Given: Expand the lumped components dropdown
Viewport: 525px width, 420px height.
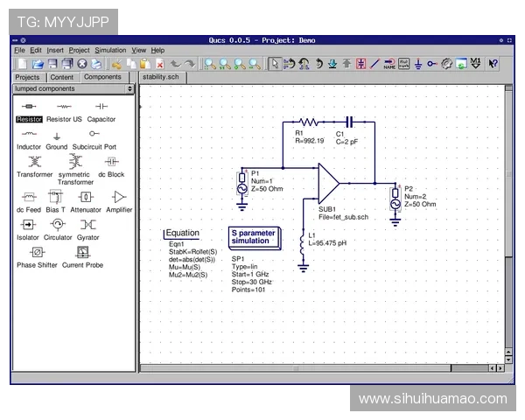Looking at the screenshot, I should click(x=130, y=89).
